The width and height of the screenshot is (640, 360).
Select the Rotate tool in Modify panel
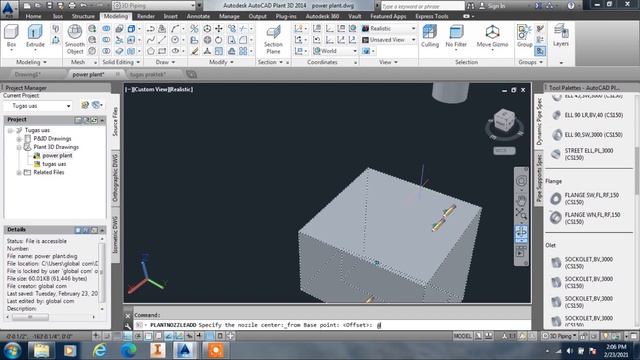(x=219, y=40)
